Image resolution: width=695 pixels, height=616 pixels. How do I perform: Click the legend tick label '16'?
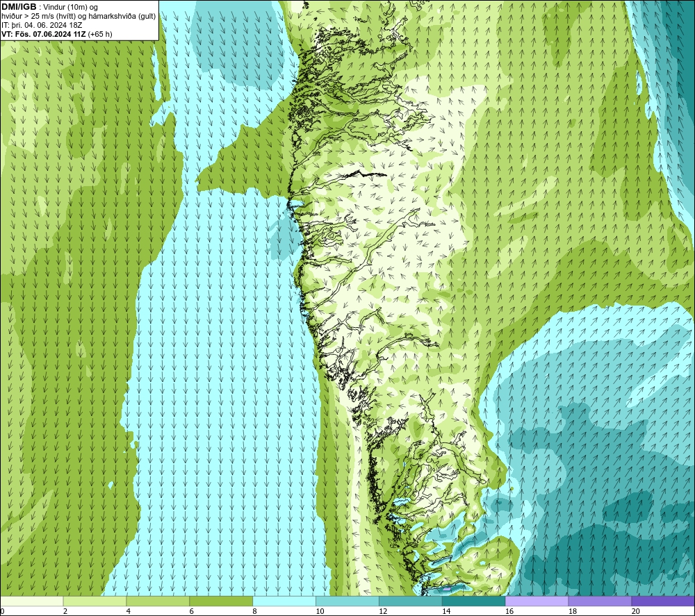[509, 611]
